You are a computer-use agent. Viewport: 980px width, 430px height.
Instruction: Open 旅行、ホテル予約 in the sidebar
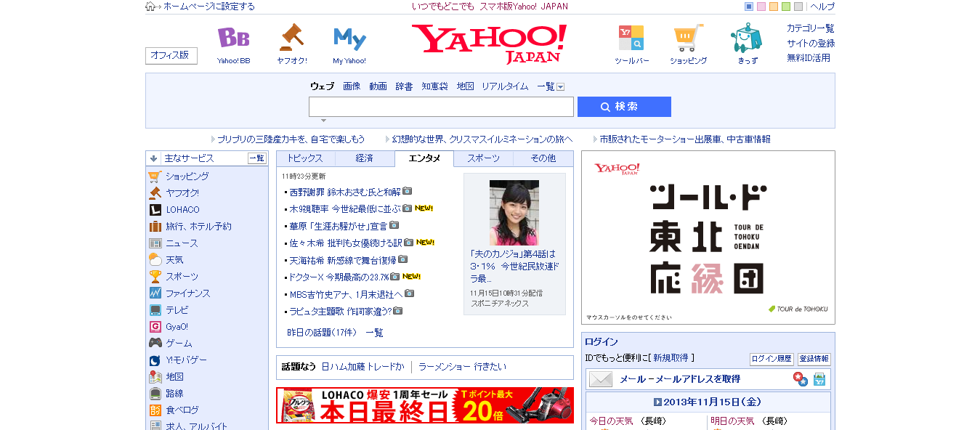pos(198,227)
